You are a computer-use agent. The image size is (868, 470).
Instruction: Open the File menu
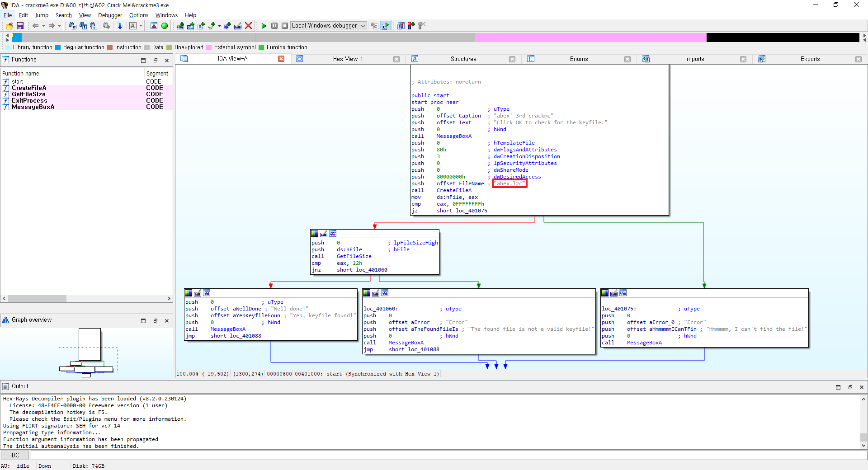8,15
